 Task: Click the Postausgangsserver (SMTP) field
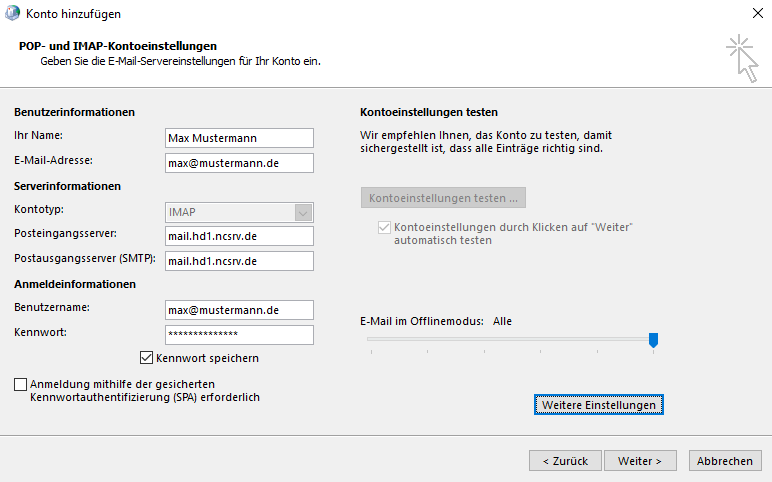click(239, 261)
